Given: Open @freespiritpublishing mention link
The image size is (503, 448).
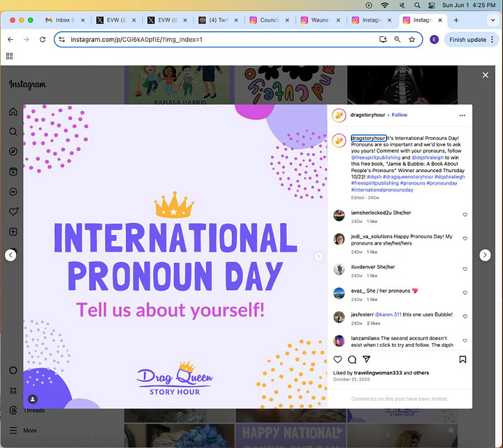Looking at the screenshot, I should click(375, 157).
